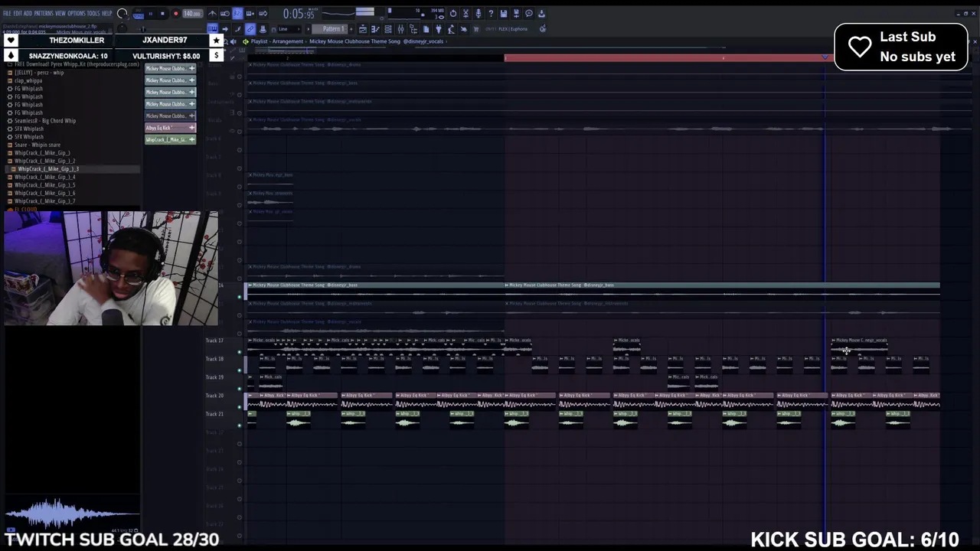This screenshot has width=980, height=551.
Task: Open the HELP menu
Action: pyautogui.click(x=106, y=13)
